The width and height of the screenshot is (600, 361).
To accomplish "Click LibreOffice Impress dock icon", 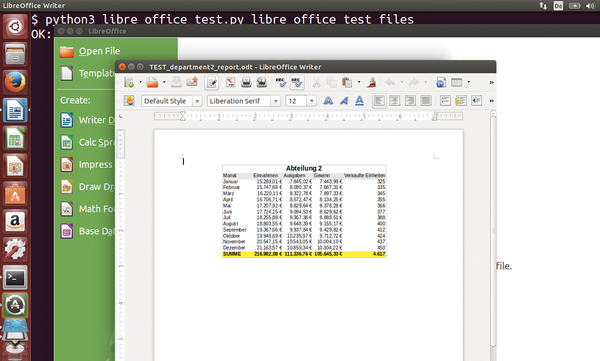I will 15,166.
